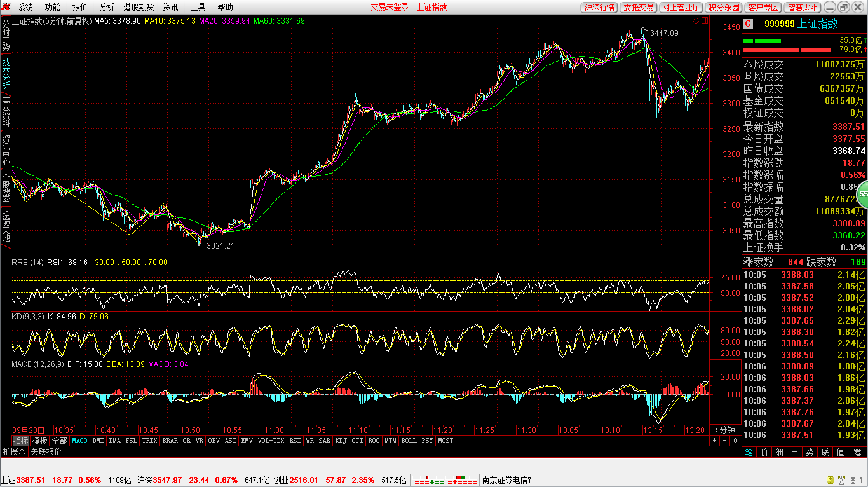Viewport: 868px width, 487px height.
Task: Open the 积分乐园 button
Action: click(x=724, y=8)
